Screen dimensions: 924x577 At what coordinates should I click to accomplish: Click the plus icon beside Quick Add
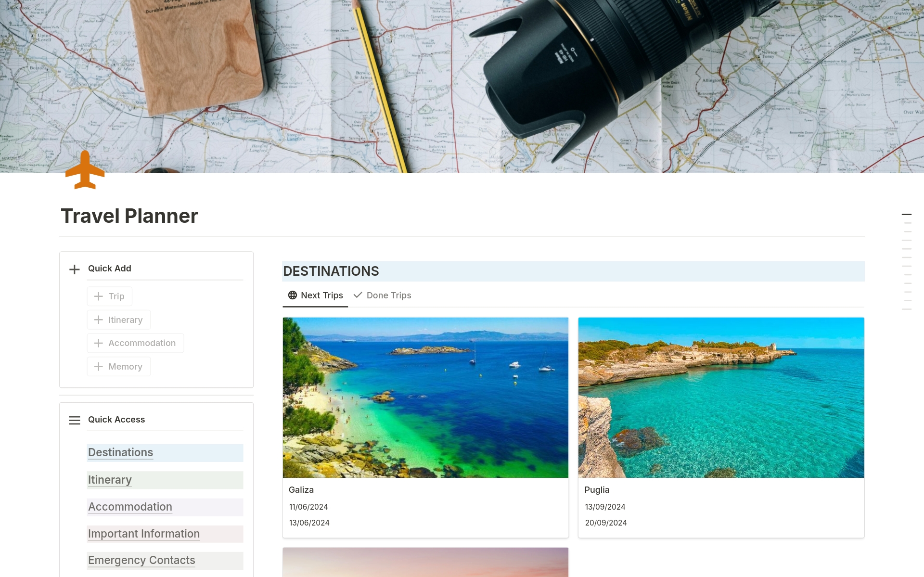tap(75, 269)
